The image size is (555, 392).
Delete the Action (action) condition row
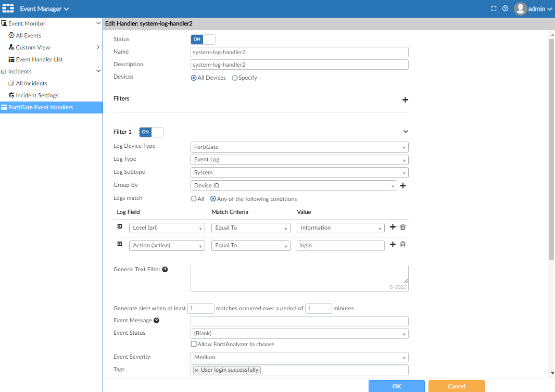click(403, 245)
